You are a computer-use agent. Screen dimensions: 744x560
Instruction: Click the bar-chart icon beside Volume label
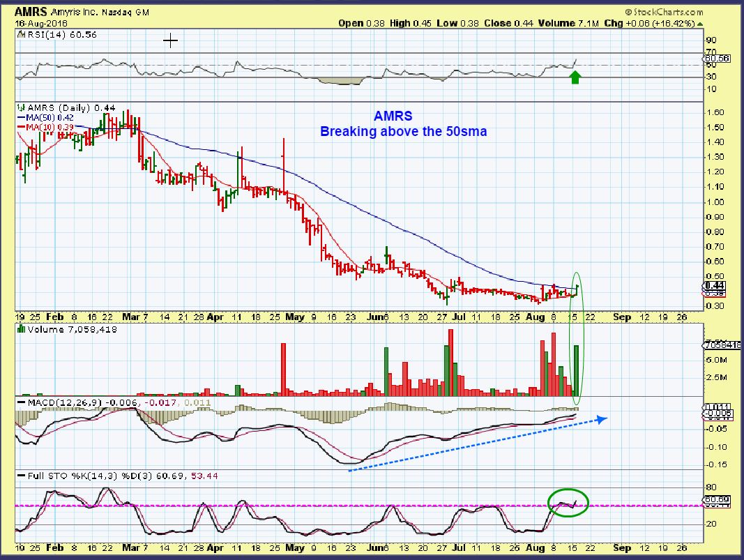[21, 329]
